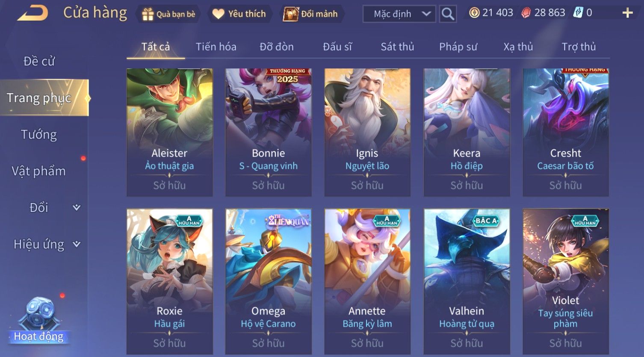Screen dimensions: 644x357
Task: Switch to the Sát thủ tab
Action: 397,47
